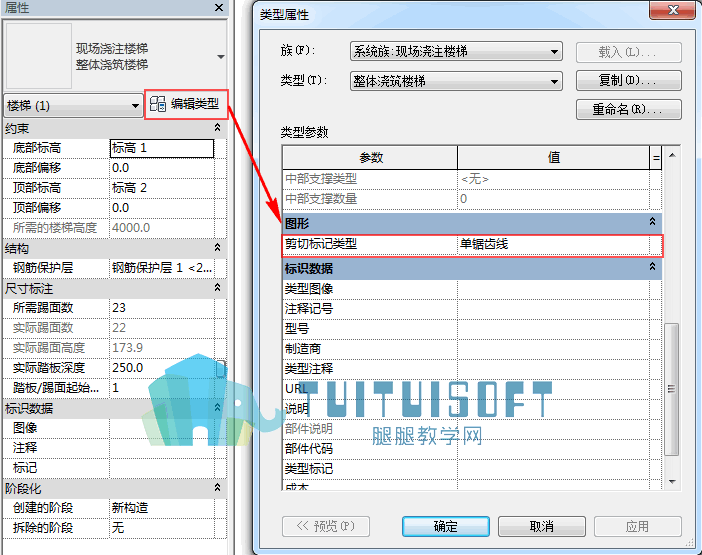Viewport: 702px width, 555px height.
Task: Collapse the 图形 group in type parameters
Action: click(x=652, y=222)
